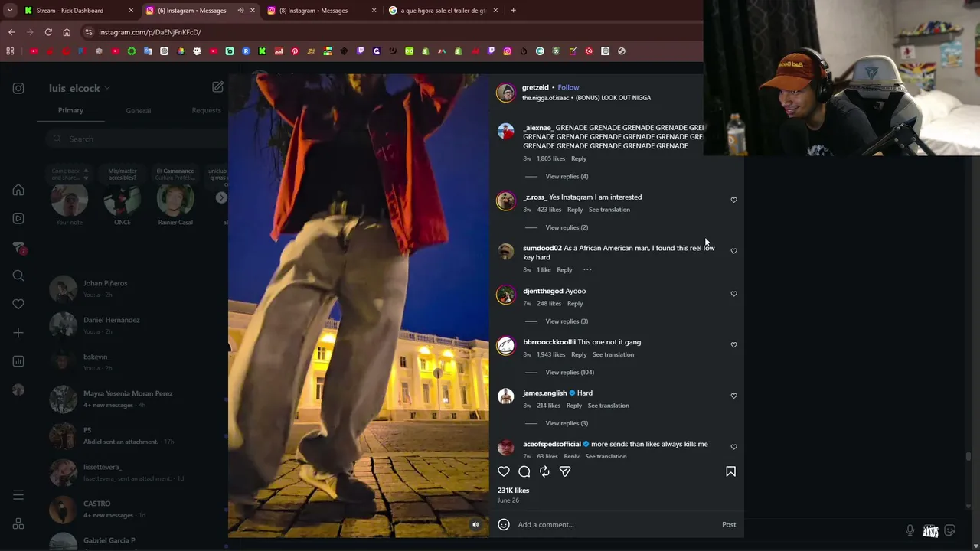Like aceofspedsofficial's comment
This screenshot has height=551, width=980.
[x=733, y=447]
